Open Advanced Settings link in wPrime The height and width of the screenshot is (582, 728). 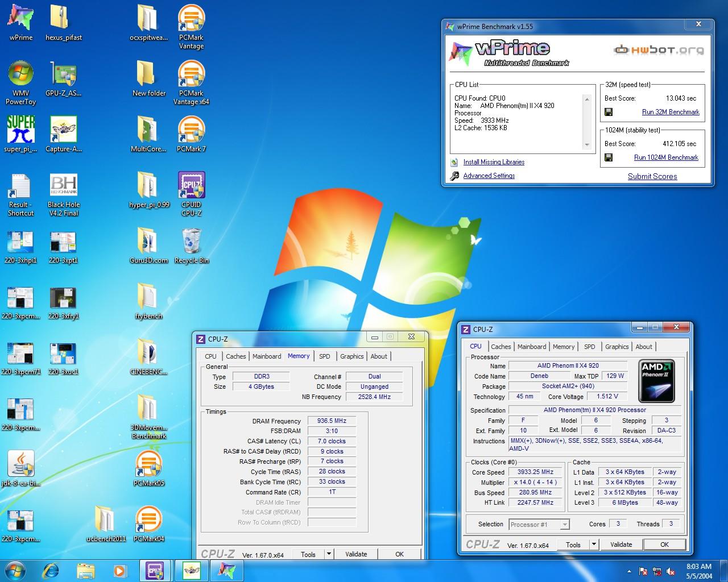(489, 176)
